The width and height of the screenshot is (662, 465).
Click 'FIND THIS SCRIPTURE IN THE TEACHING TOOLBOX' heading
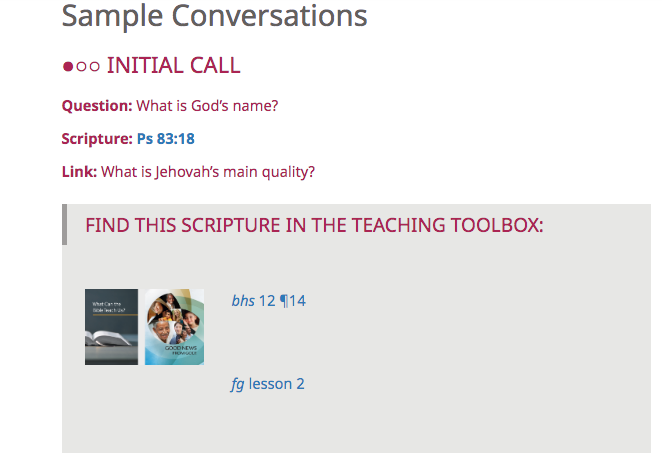click(314, 224)
